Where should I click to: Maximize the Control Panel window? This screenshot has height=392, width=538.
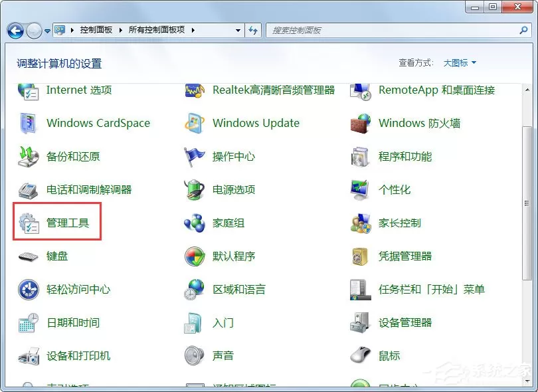[493, 7]
